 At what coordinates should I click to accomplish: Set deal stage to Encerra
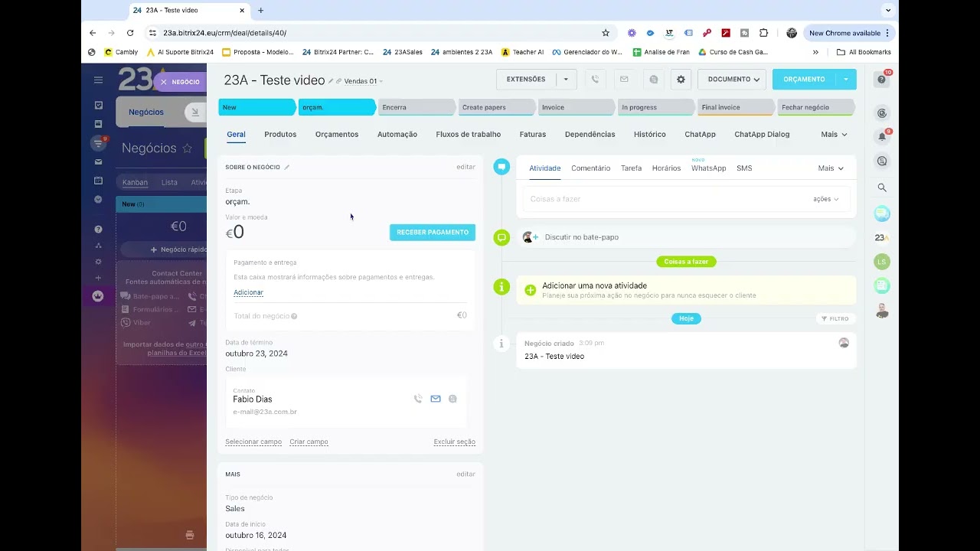[416, 107]
